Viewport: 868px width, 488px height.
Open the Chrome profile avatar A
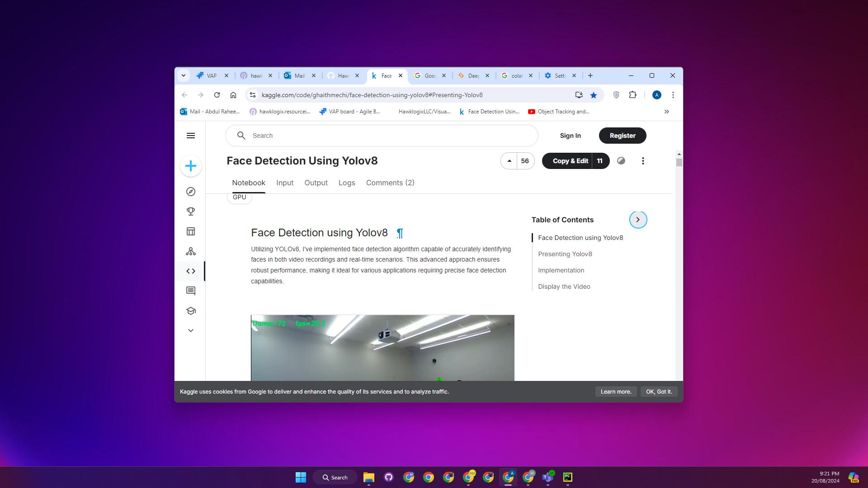pos(657,95)
